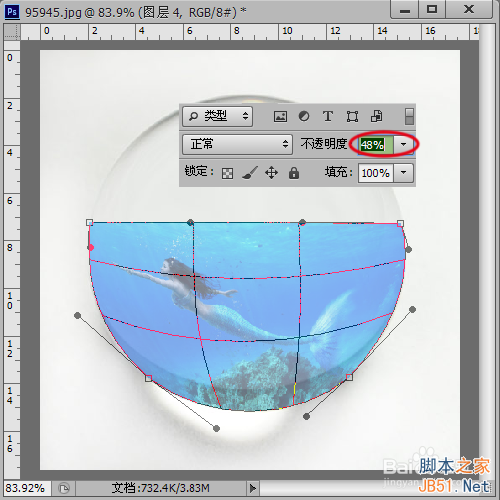Toggle lock position move icon
Viewport: 500px width, 500px height.
tap(271, 173)
